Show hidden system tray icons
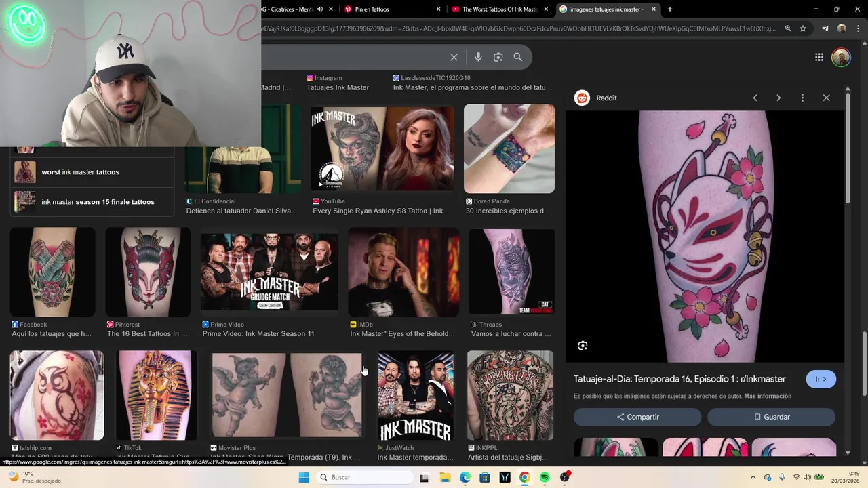 point(753,477)
